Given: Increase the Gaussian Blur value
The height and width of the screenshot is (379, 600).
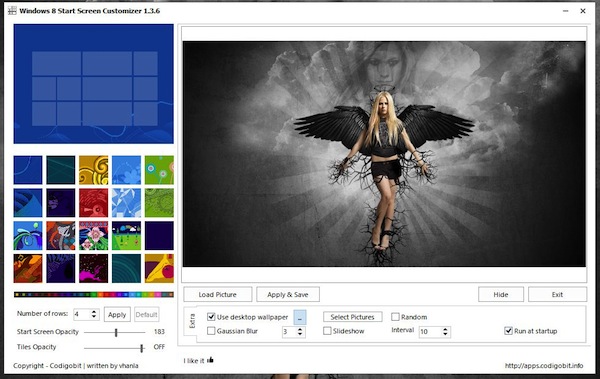Looking at the screenshot, I should coord(300,329).
